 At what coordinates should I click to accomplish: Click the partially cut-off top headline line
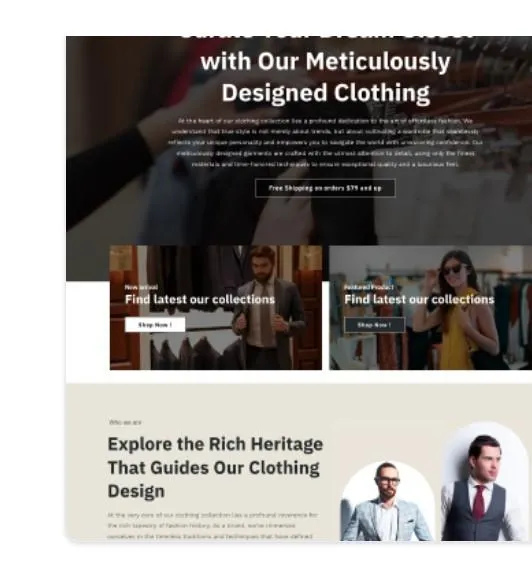coord(328,37)
